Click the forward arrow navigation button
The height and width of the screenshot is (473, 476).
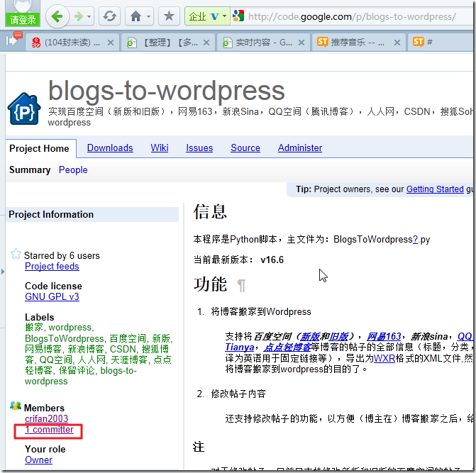(x=79, y=16)
